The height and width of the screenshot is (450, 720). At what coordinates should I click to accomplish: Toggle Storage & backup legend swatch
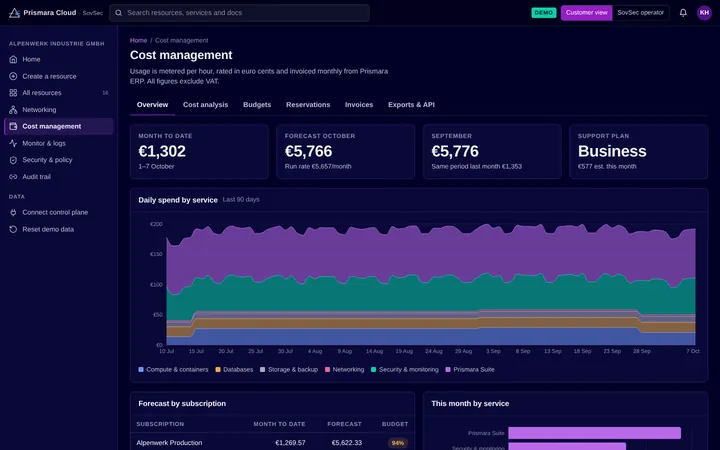263,370
